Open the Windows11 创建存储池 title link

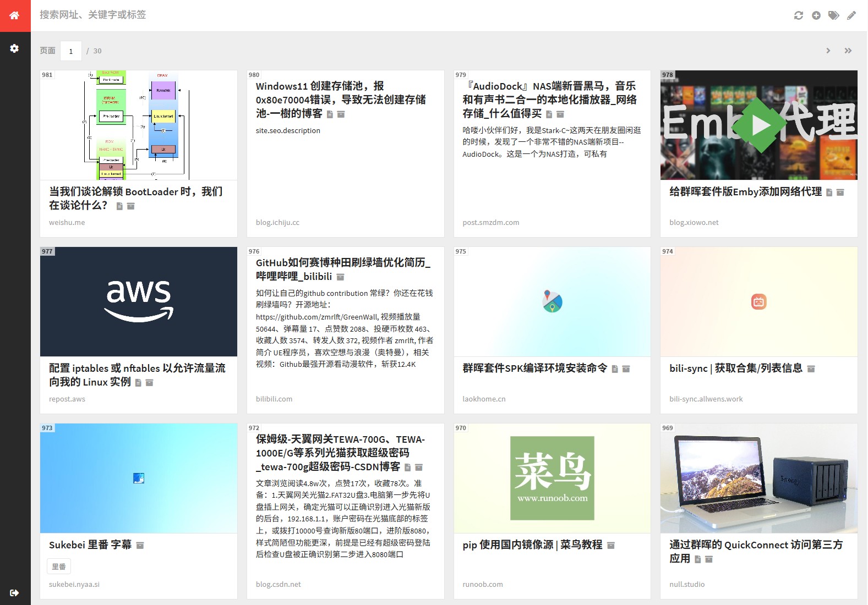point(341,100)
